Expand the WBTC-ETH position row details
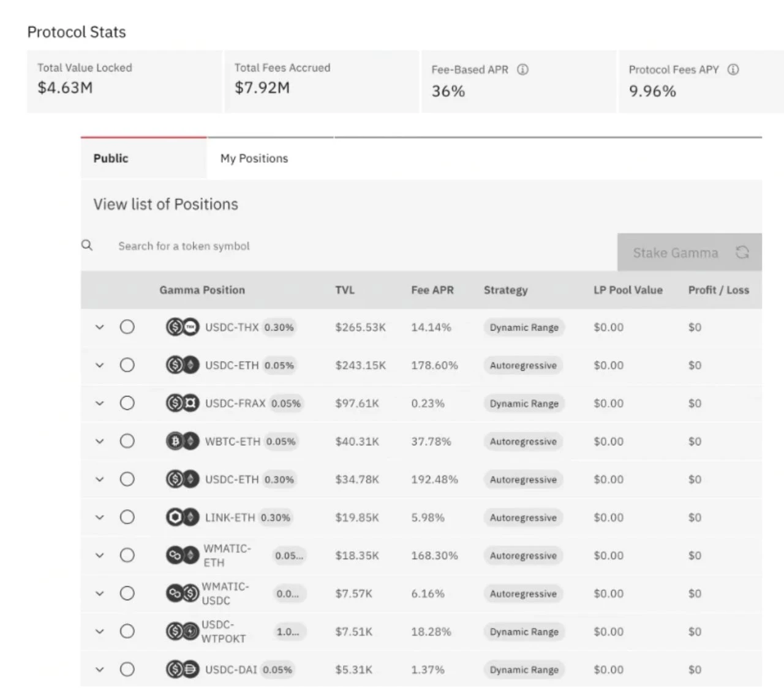Image resolution: width=784 pixels, height=697 pixels. [100, 442]
